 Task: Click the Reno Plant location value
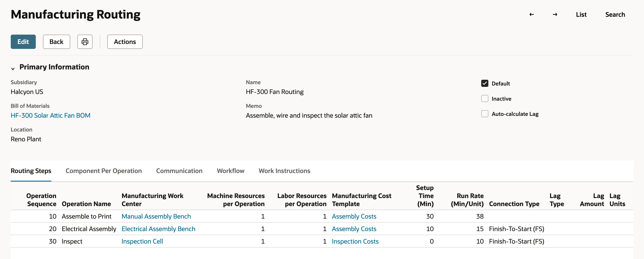point(26,139)
